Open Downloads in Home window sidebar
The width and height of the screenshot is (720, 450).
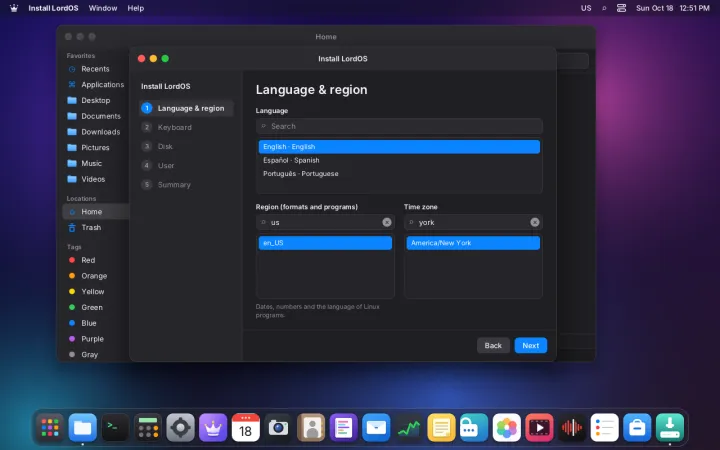pos(95,132)
